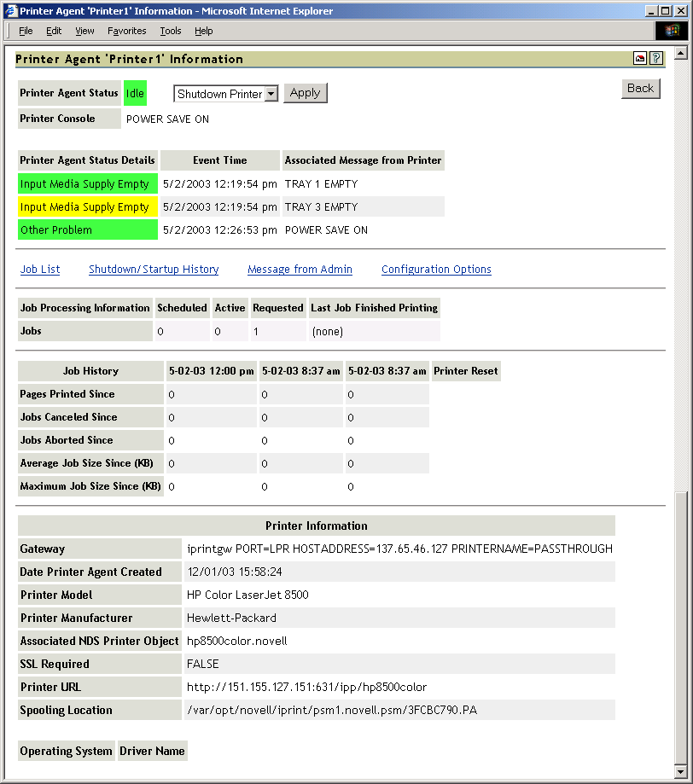
Task: Click the Windows logo throbber
Action: coord(672,31)
